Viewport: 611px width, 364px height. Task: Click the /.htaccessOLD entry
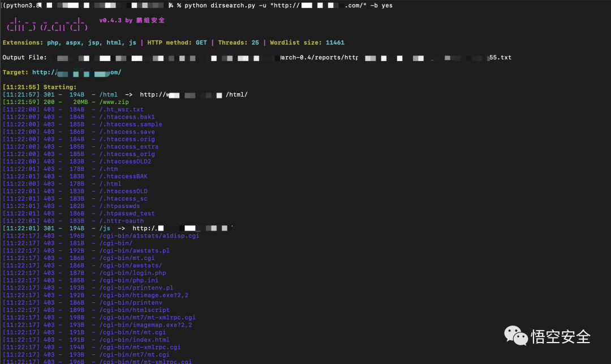(123, 191)
